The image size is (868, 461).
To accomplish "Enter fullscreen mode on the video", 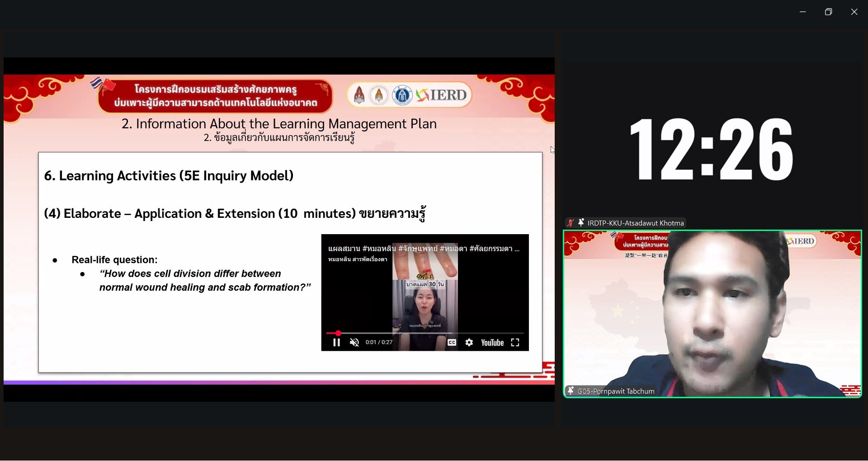I will click(x=515, y=343).
